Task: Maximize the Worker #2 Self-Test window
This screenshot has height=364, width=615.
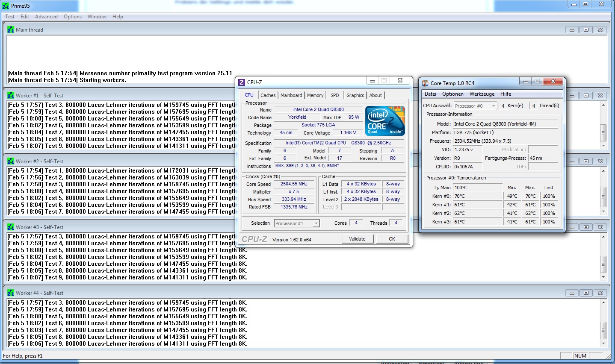Action: 586,161
